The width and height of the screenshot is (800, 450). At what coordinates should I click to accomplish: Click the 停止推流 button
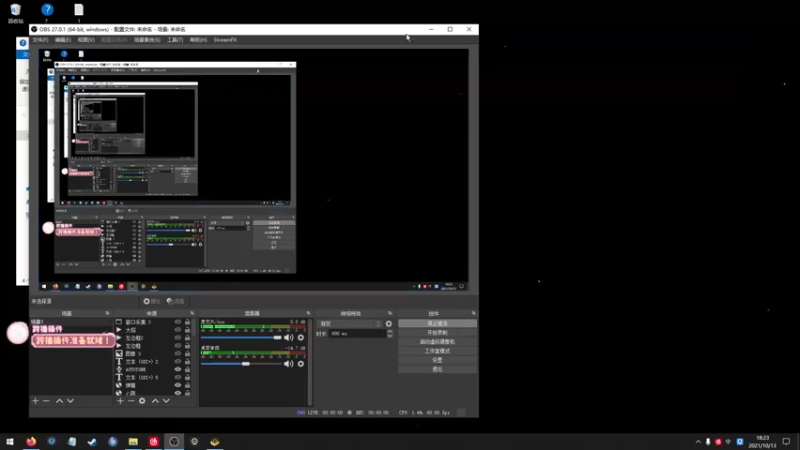coord(437,323)
